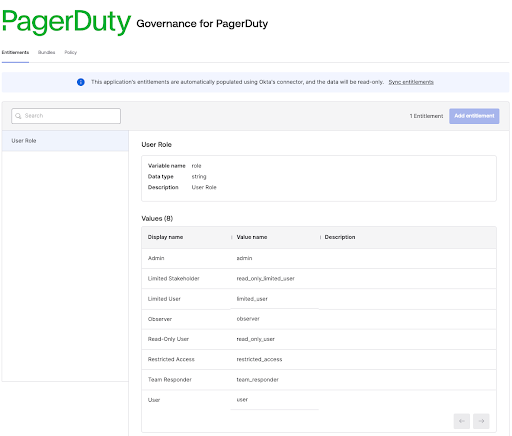Open the Entitlements tab
Image resolution: width=512 pixels, height=436 pixels.
[15, 52]
